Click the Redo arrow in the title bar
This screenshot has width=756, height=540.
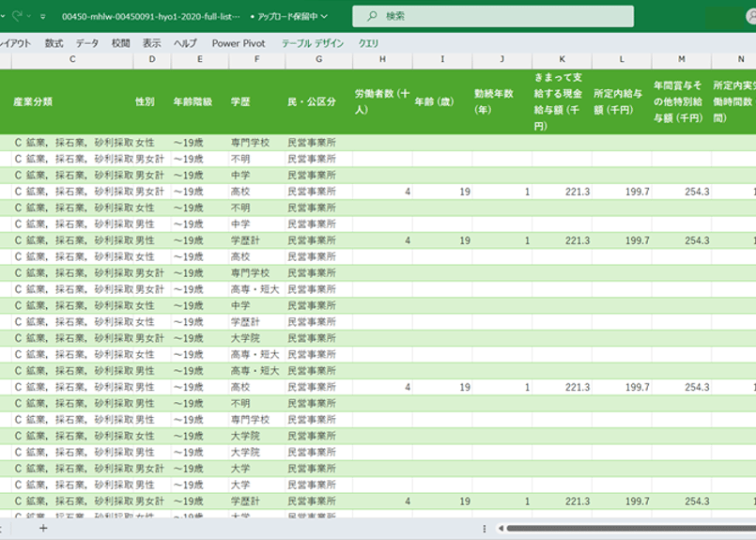click(x=19, y=16)
